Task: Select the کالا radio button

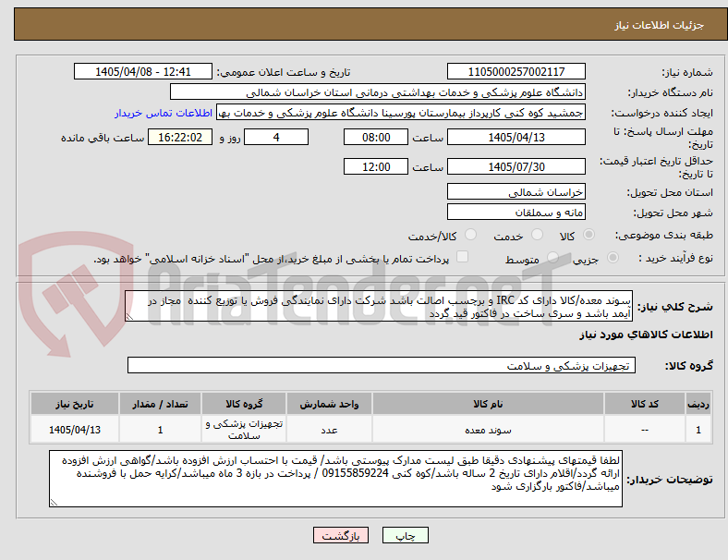Action: [588, 235]
